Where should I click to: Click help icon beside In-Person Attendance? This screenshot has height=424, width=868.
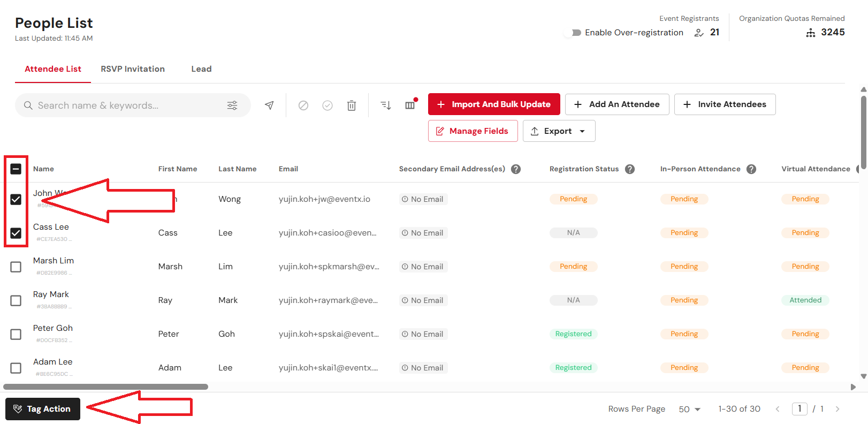(x=751, y=169)
